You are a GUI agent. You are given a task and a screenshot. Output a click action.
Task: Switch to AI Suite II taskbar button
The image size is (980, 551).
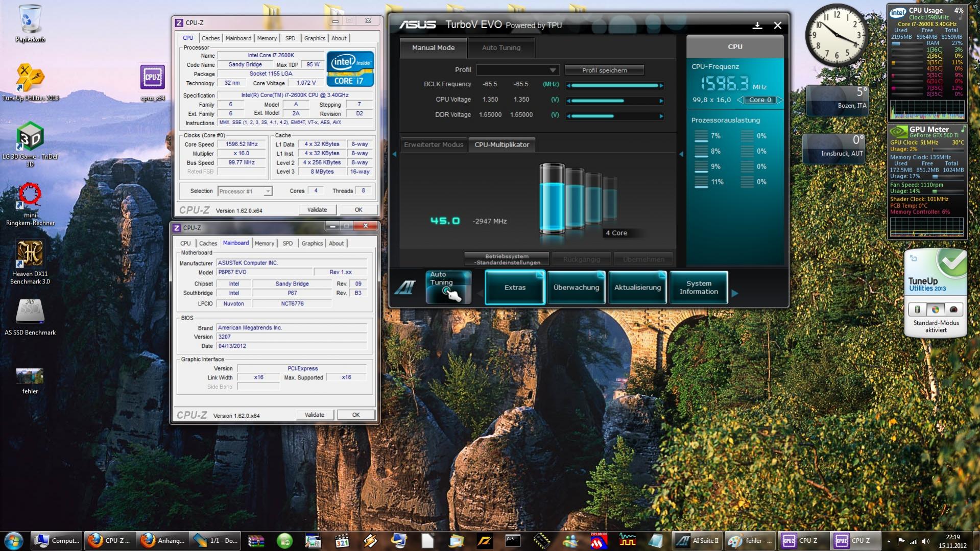[697, 541]
